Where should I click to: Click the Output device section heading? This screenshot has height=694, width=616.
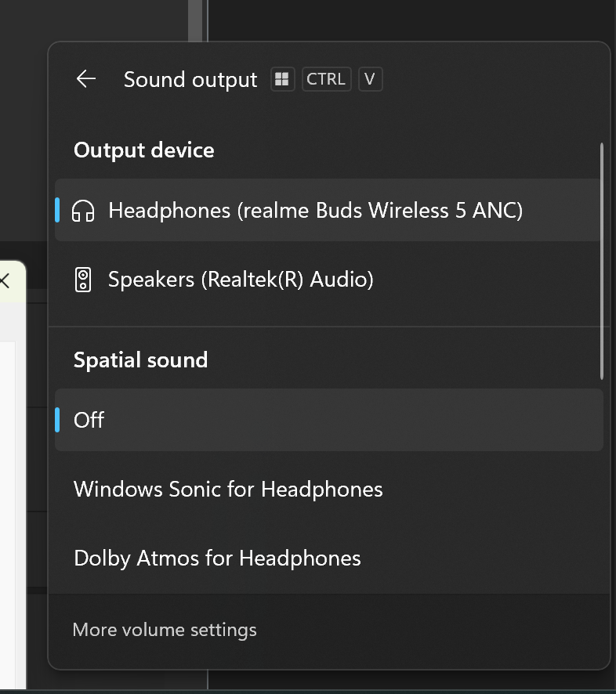[144, 150]
